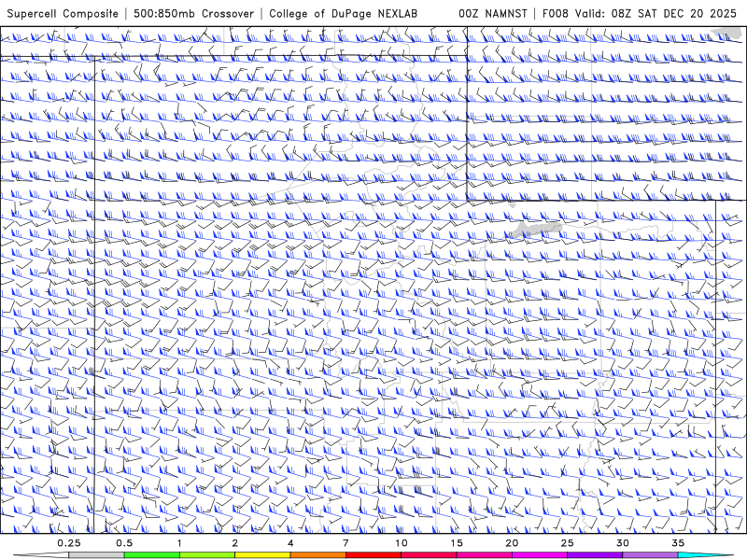Screen dimensions: 747x560
Task: Click the "F008 Valid: 08Z SAT DEC 20 2025" text
Action: (640, 14)
